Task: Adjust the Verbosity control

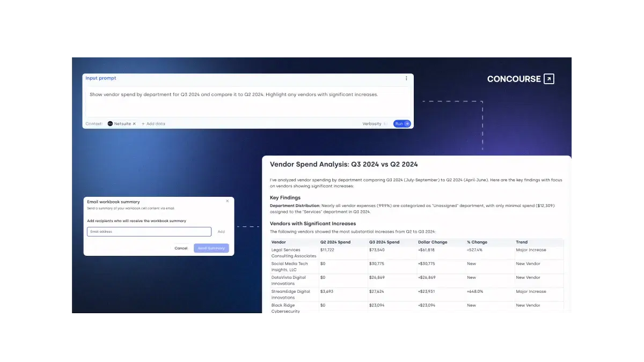Action: click(x=375, y=124)
